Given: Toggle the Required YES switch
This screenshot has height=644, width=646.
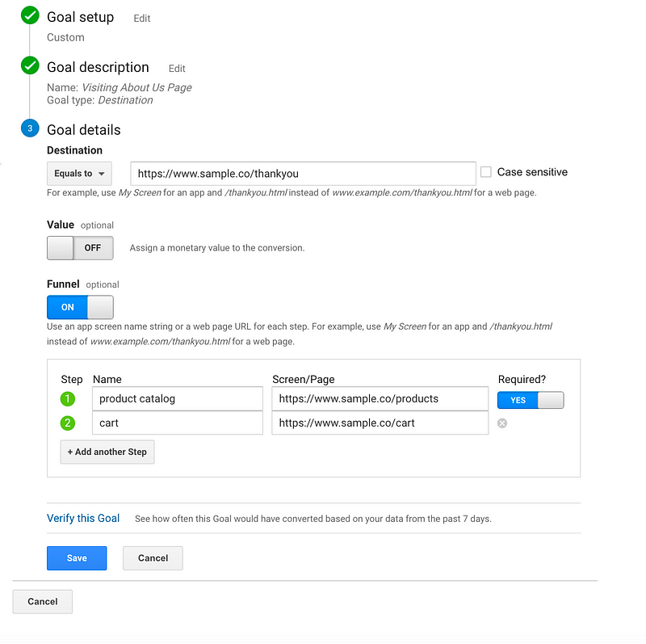Looking at the screenshot, I should click(x=531, y=400).
